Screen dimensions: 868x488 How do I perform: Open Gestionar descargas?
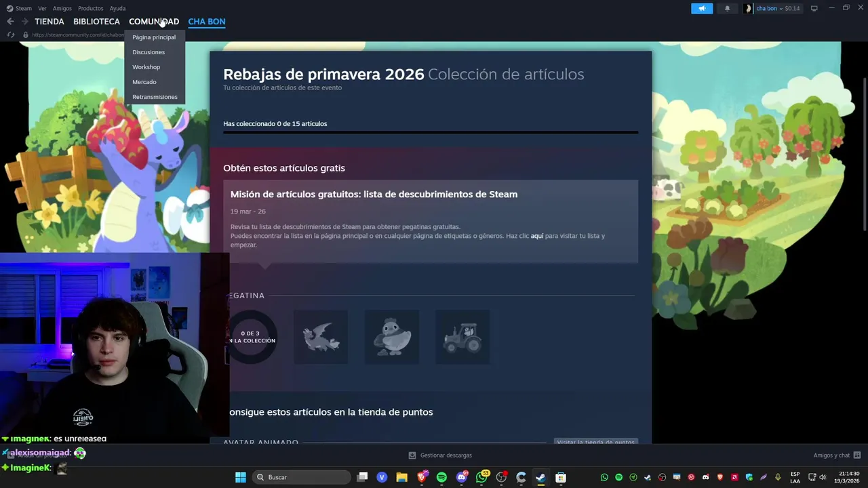(440, 455)
